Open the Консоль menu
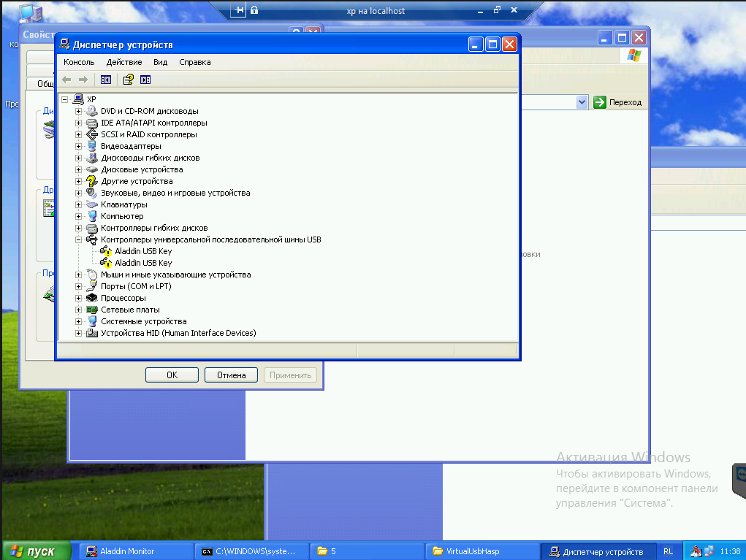746x560 pixels. (x=79, y=62)
